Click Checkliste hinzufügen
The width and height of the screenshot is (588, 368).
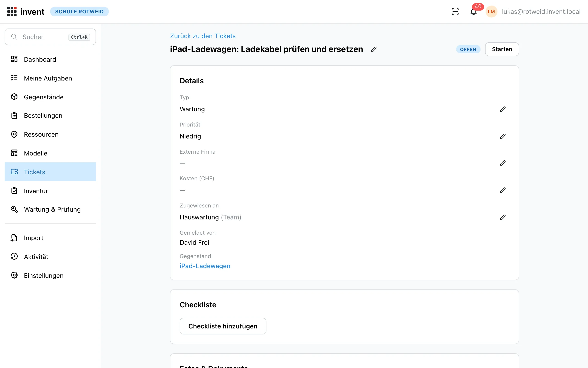tap(223, 326)
